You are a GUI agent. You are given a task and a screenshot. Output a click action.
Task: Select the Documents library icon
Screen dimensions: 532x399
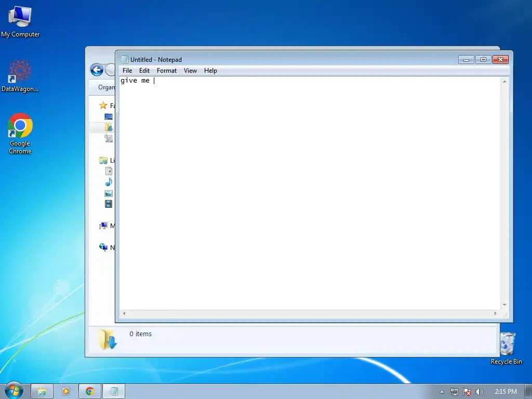pos(109,171)
